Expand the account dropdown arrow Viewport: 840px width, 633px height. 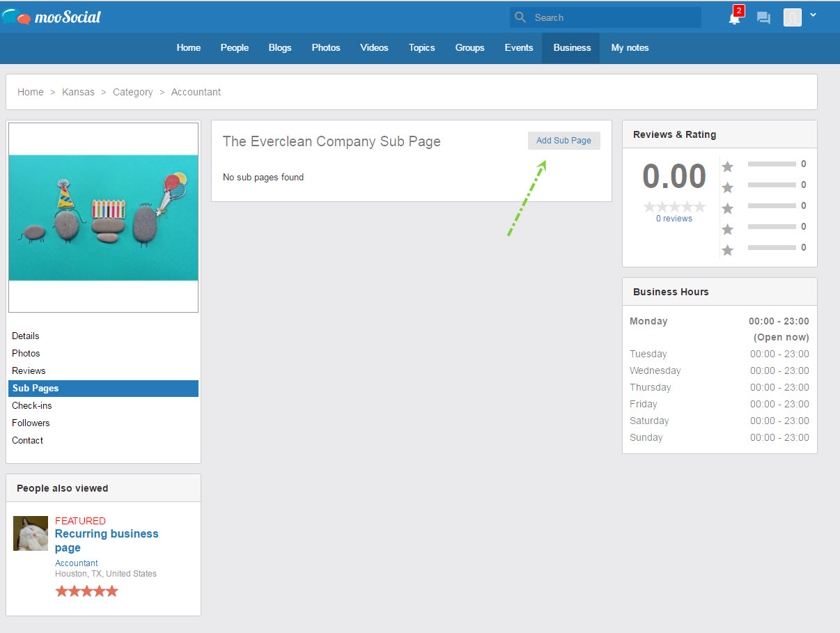click(813, 15)
